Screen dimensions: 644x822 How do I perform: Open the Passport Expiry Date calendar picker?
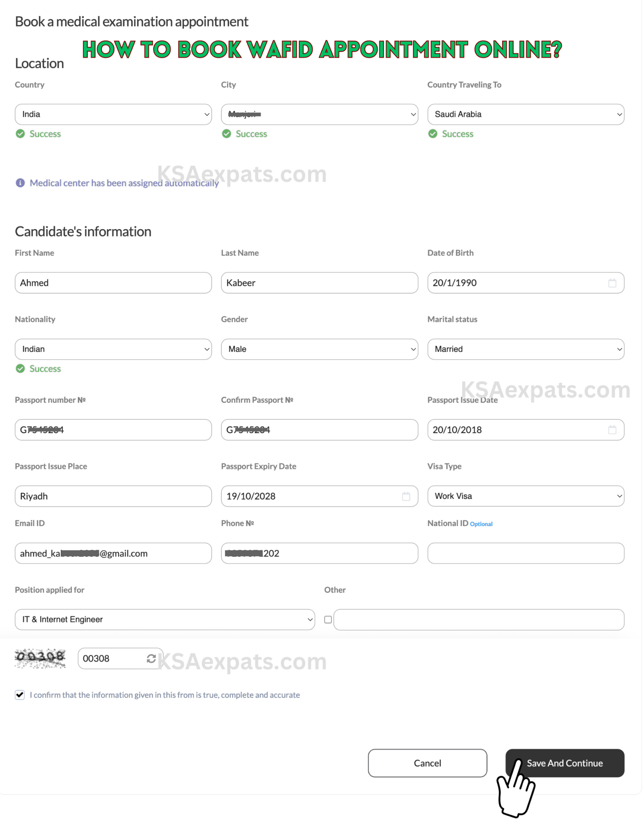click(405, 496)
